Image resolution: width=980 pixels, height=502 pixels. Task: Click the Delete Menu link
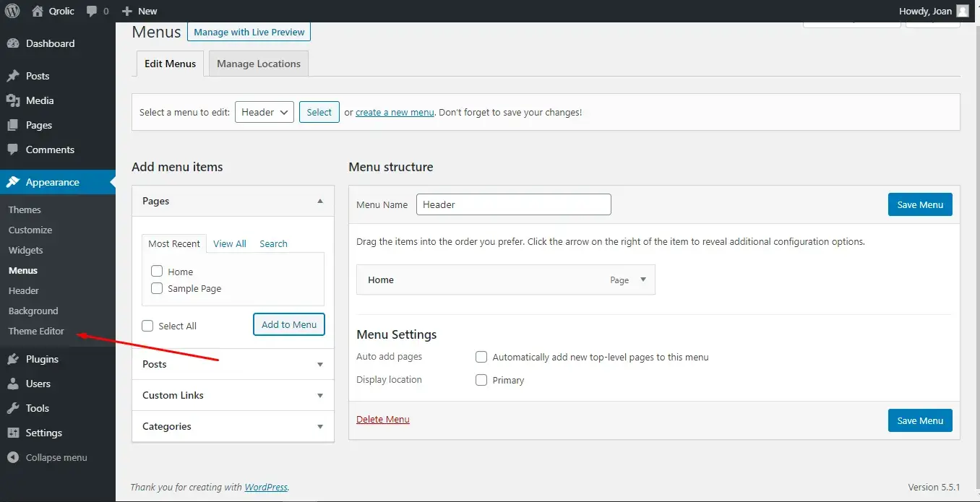coord(383,419)
